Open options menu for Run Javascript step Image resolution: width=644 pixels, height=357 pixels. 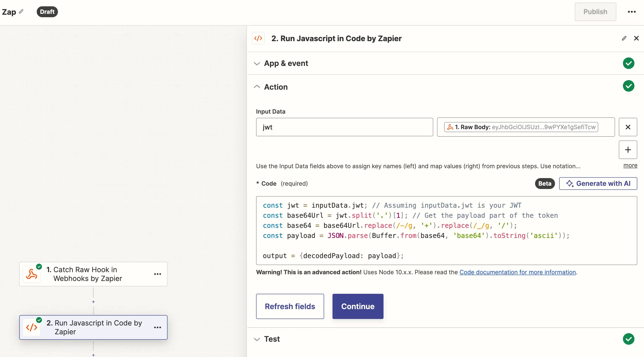tap(157, 327)
